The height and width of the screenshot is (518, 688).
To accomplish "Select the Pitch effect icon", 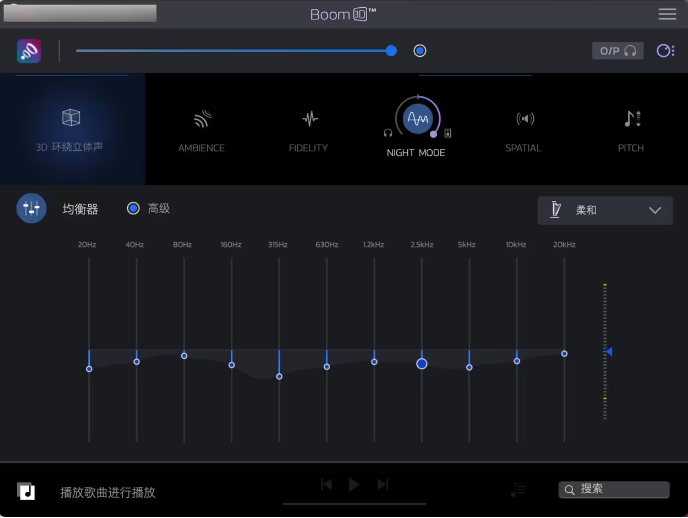I will [x=631, y=119].
